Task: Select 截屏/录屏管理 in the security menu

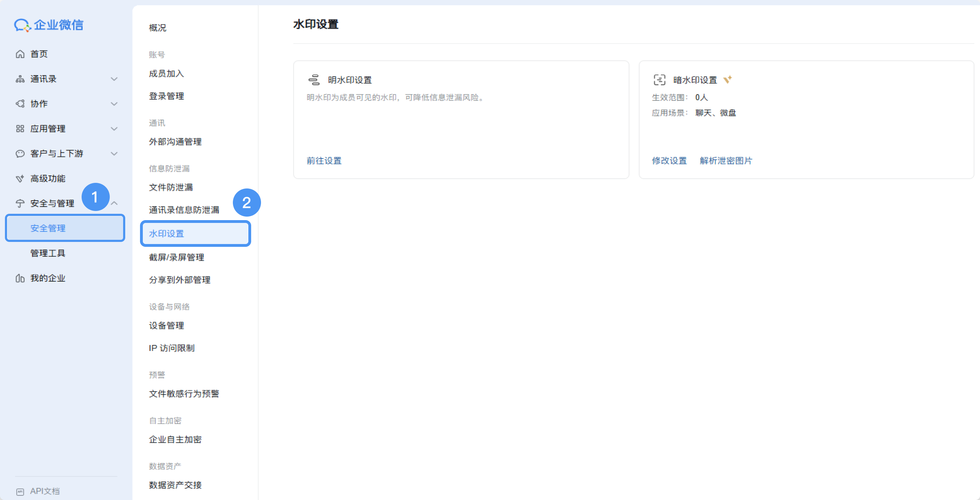Action: pos(177,257)
